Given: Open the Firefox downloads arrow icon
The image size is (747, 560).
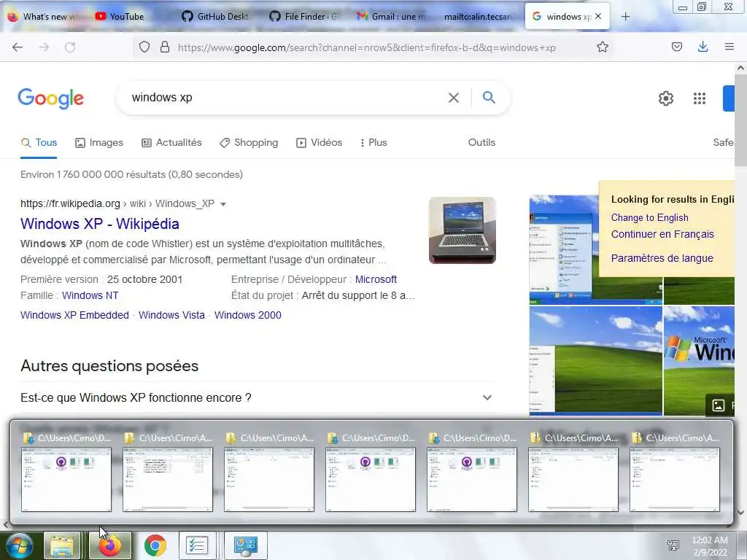Looking at the screenshot, I should click(703, 47).
